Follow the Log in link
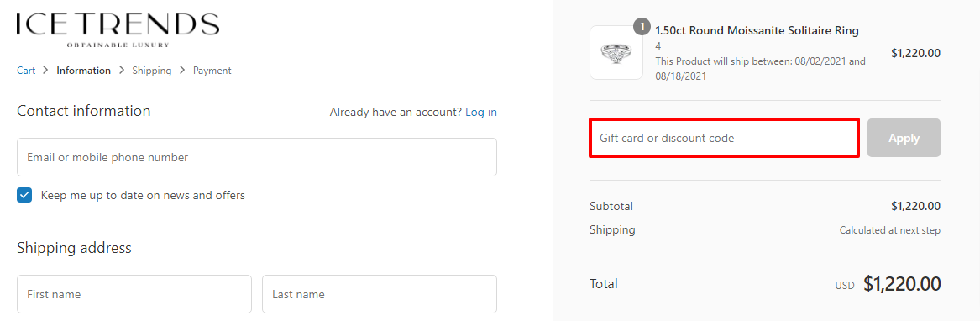 tap(481, 113)
